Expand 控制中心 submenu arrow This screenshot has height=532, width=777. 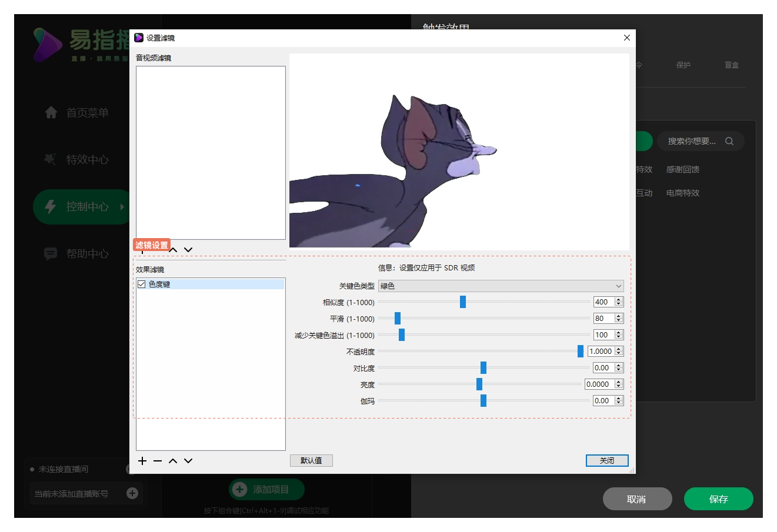pyautogui.click(x=122, y=206)
